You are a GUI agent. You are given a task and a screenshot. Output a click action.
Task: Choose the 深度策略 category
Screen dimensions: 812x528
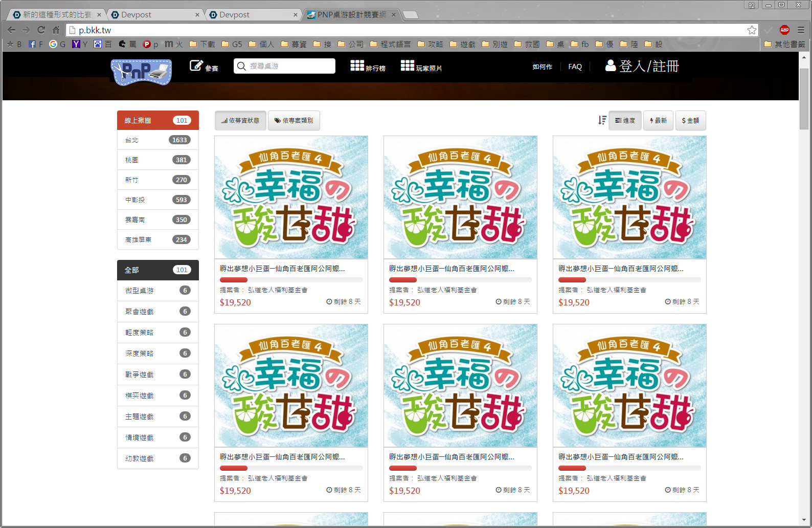158,353
